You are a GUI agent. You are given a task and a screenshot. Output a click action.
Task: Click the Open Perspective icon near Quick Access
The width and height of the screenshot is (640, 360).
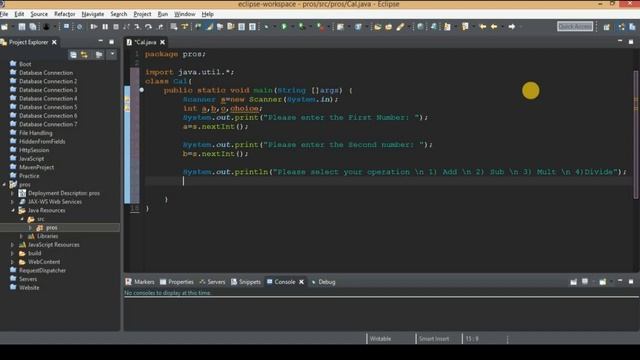click(607, 27)
